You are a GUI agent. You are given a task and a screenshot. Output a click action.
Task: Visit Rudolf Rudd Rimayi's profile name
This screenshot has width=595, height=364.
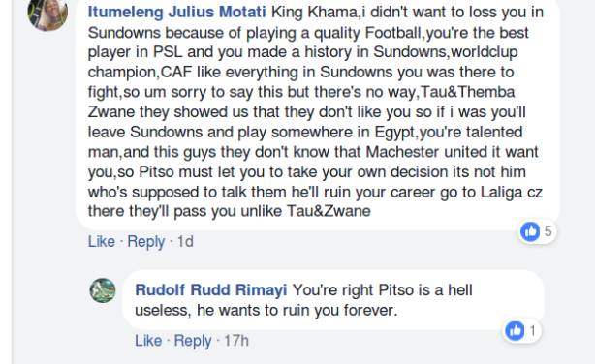(x=211, y=290)
